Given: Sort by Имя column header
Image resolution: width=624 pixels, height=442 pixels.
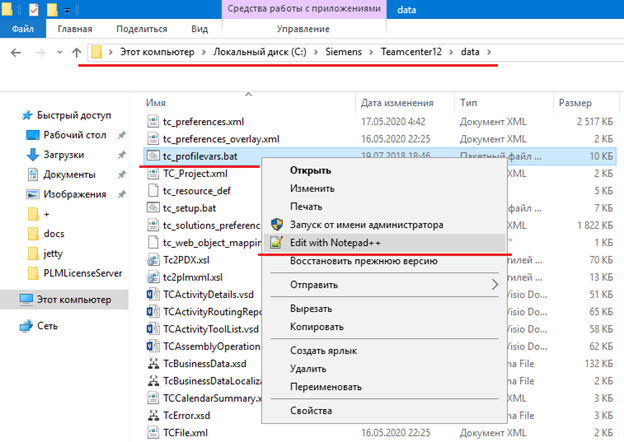Looking at the screenshot, I should [x=156, y=103].
